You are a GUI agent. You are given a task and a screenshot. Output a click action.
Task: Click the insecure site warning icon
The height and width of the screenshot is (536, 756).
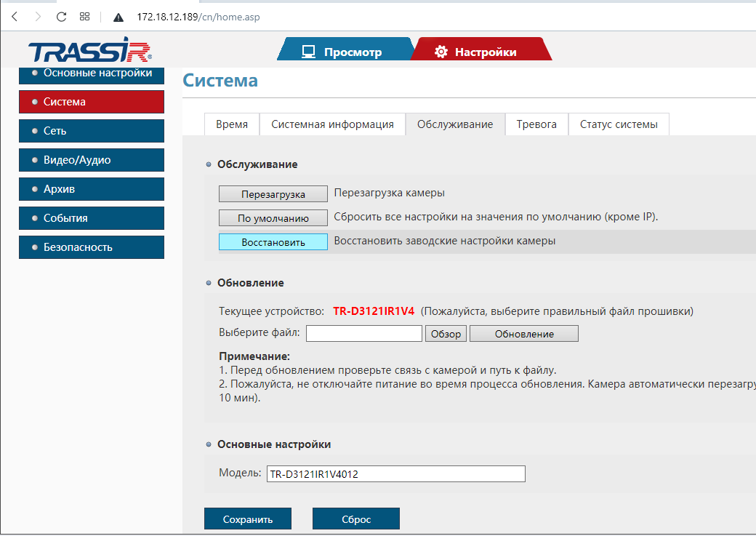tap(118, 17)
